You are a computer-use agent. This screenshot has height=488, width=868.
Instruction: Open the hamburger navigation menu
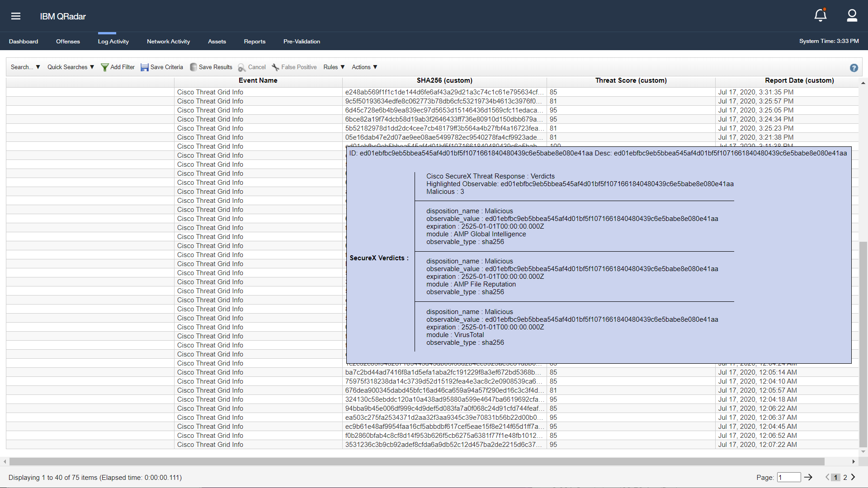[x=16, y=16]
